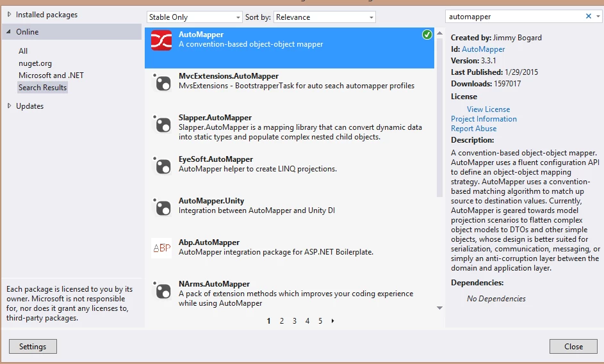Screen dimensions: 604x364
Task: Open the Sort by Relevance dropdown
Action: (324, 17)
